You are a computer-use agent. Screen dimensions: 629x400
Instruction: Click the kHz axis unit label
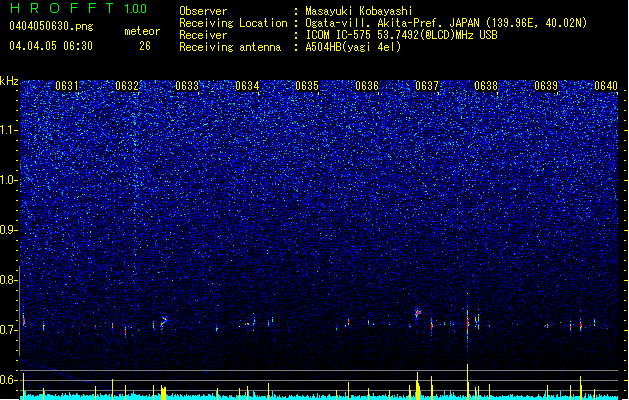pyautogui.click(x=9, y=81)
